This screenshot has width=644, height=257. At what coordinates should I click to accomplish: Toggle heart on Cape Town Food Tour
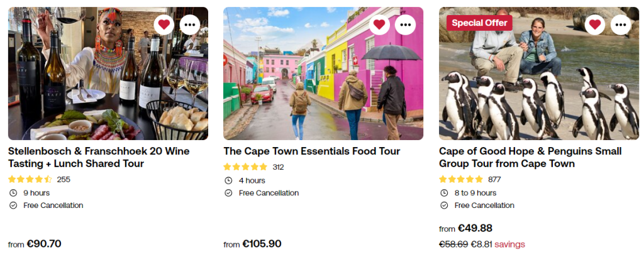coord(379,25)
